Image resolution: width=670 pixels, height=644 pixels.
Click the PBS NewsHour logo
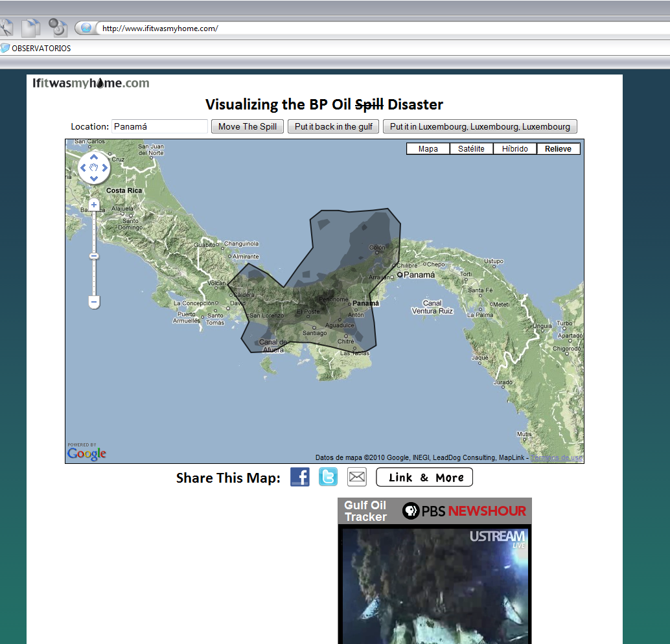464,511
